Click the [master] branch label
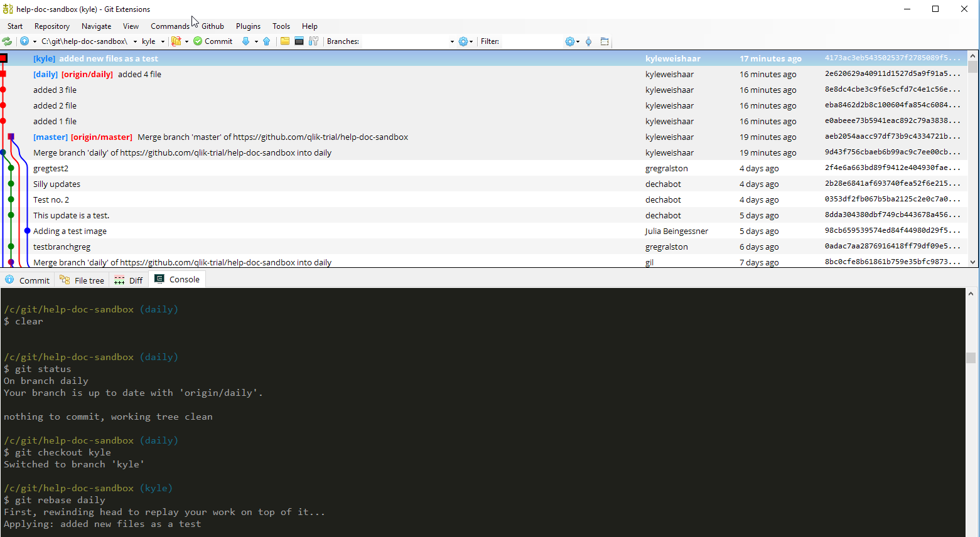Viewport: 980px width, 537px height. tap(50, 137)
